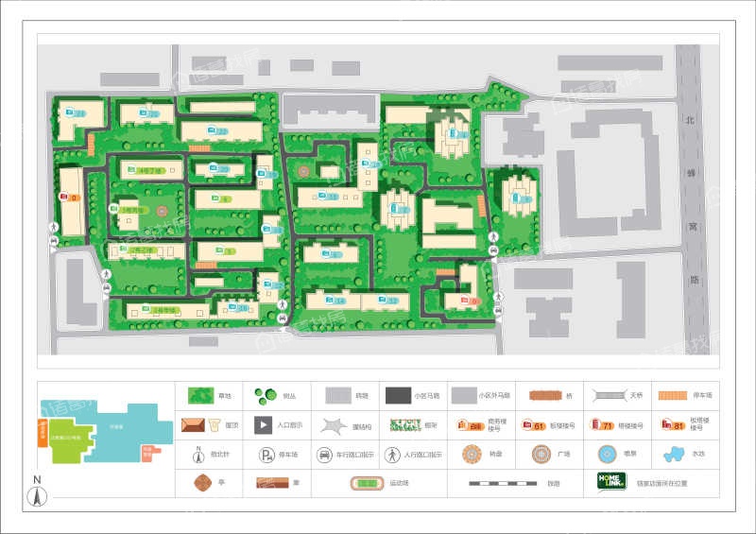Click the large N north arrow outside the legend
756x534 pixels.
tap(37, 491)
